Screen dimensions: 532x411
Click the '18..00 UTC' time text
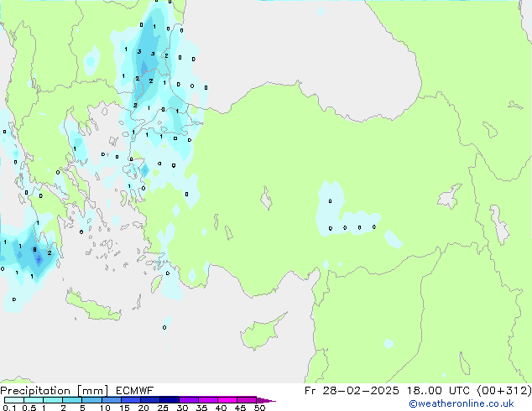click(x=439, y=391)
